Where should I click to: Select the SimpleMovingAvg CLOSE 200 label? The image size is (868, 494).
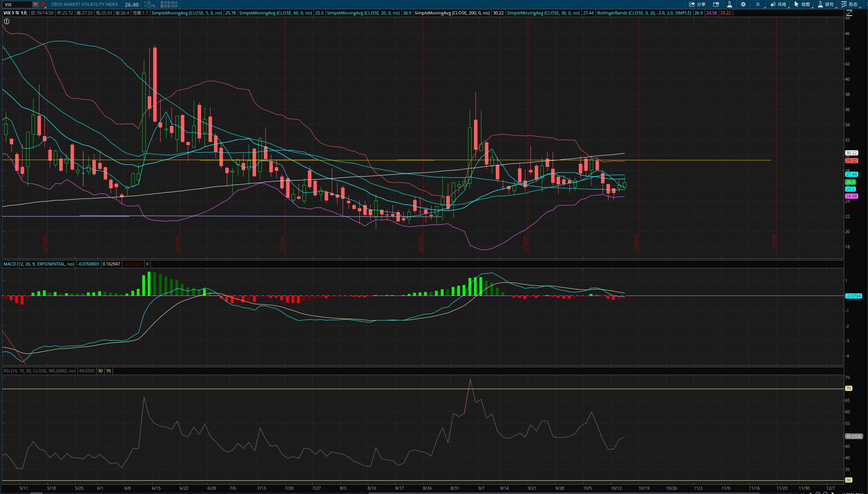point(452,13)
